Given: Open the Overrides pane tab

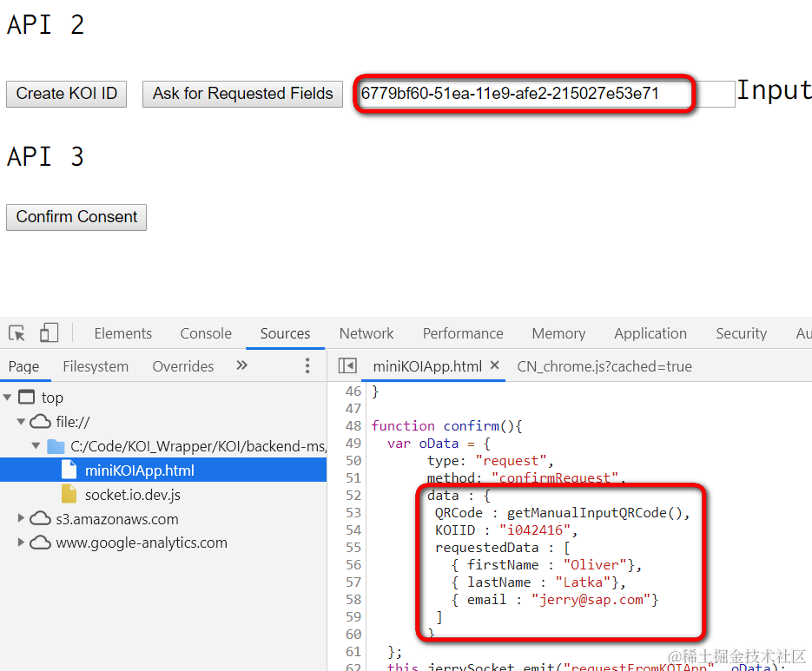Looking at the screenshot, I should point(182,366).
